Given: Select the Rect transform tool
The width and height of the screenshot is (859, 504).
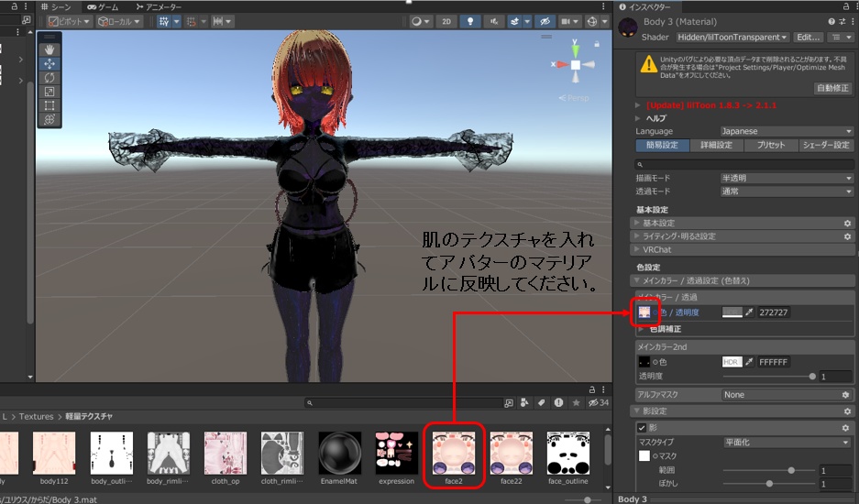Looking at the screenshot, I should (50, 105).
